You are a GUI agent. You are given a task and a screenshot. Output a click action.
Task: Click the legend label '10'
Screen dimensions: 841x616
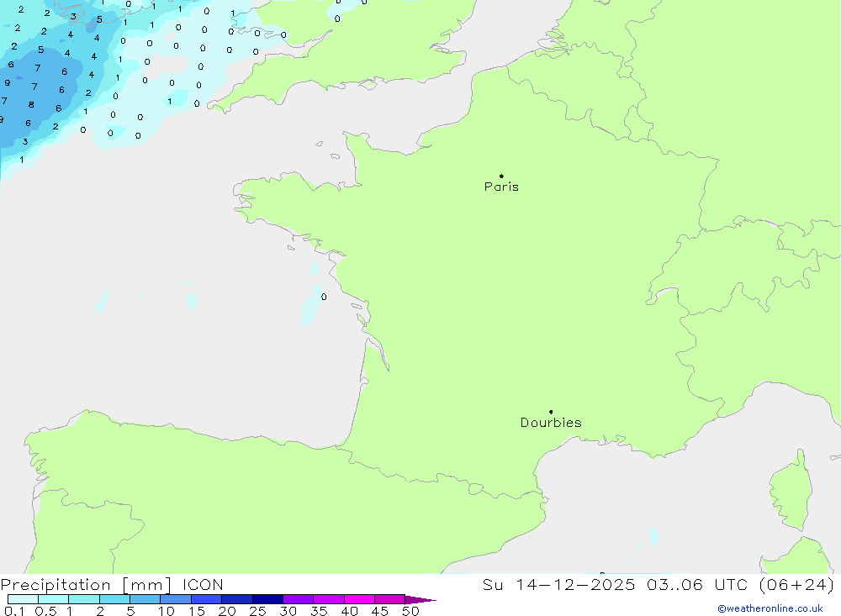coord(167,611)
